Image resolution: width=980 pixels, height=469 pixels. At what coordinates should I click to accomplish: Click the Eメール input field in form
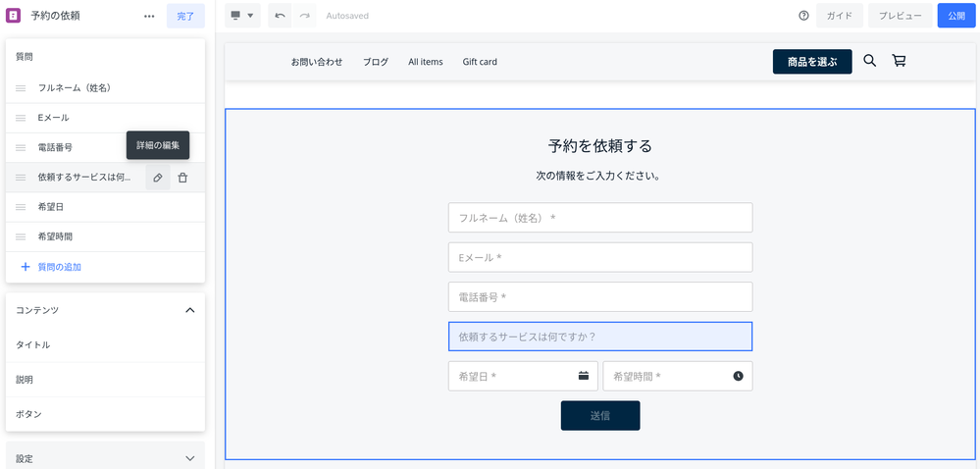pyautogui.click(x=599, y=257)
